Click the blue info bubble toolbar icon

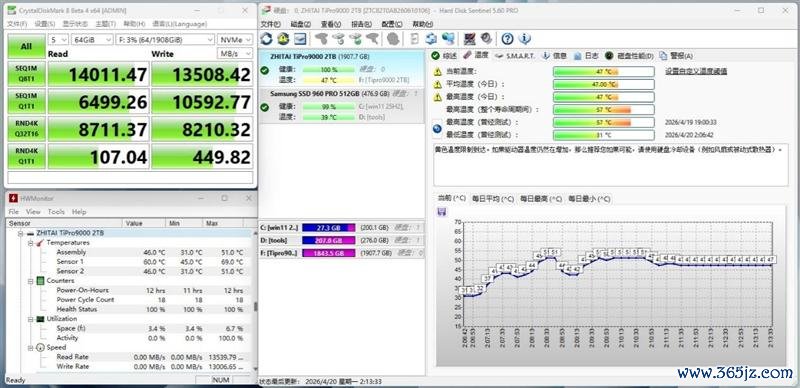(524, 38)
